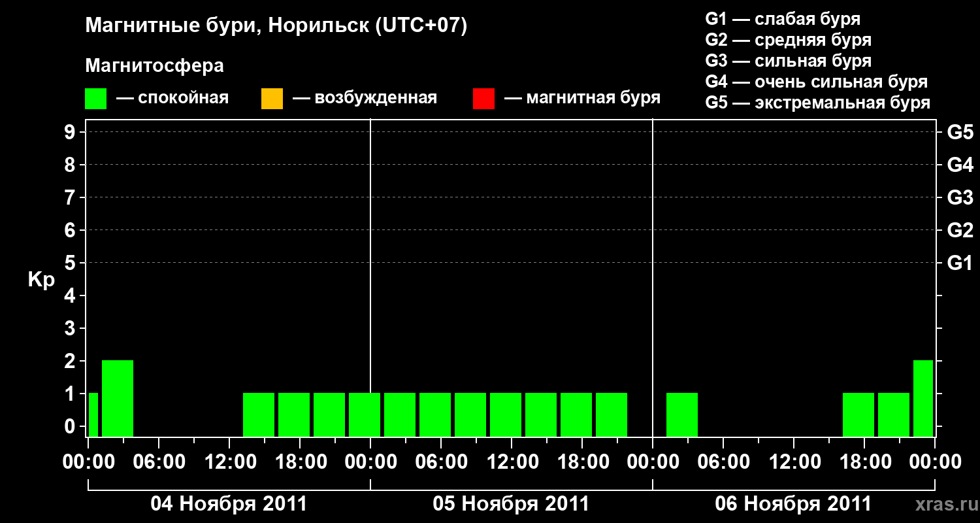The image size is (980, 523).
Task: Click the Kp 2 bar ending 06 Ноября
Action: click(x=923, y=398)
